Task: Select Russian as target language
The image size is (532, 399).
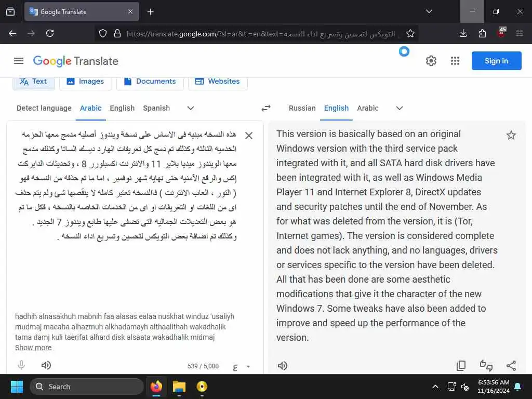Action: pos(302,108)
